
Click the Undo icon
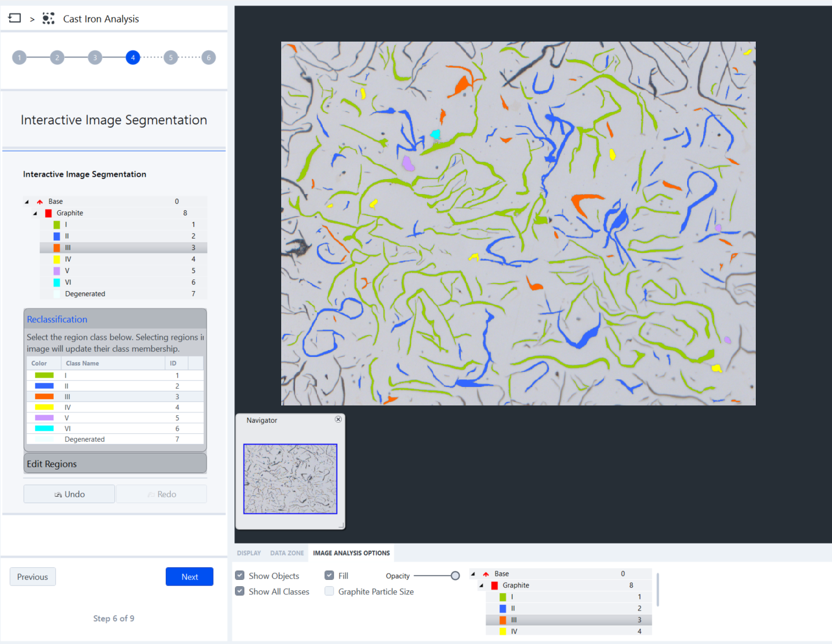(59, 494)
